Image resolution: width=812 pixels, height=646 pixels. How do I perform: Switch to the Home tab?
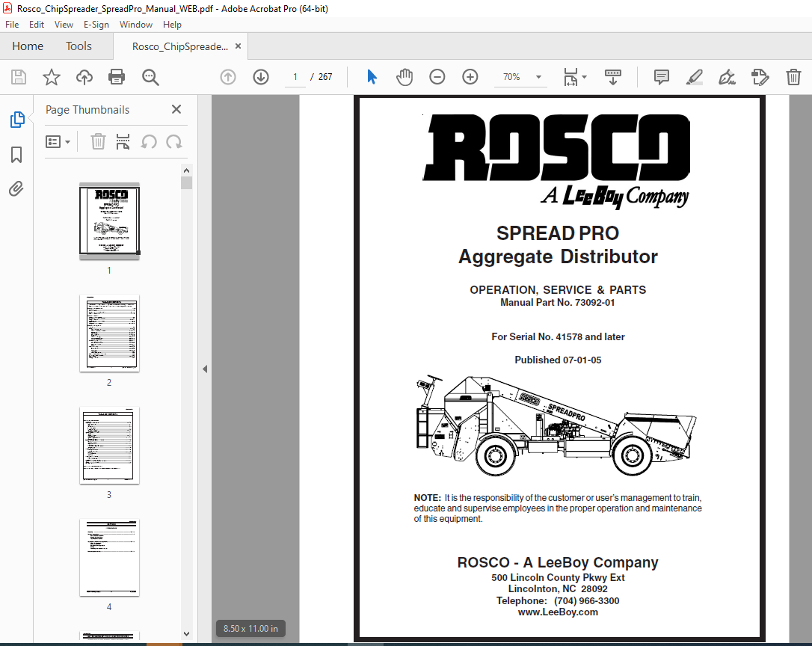point(28,46)
